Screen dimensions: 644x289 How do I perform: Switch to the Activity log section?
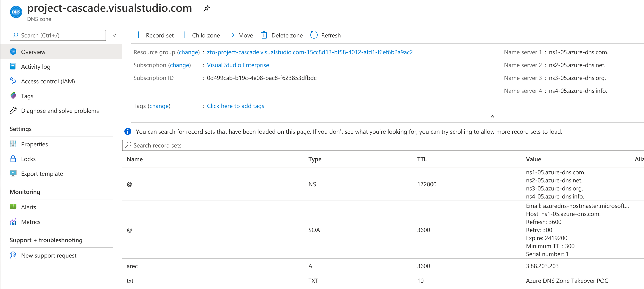[x=36, y=66]
